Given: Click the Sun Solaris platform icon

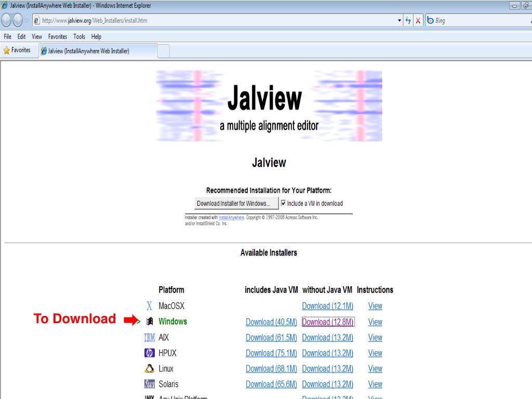Looking at the screenshot, I should pyautogui.click(x=150, y=384).
